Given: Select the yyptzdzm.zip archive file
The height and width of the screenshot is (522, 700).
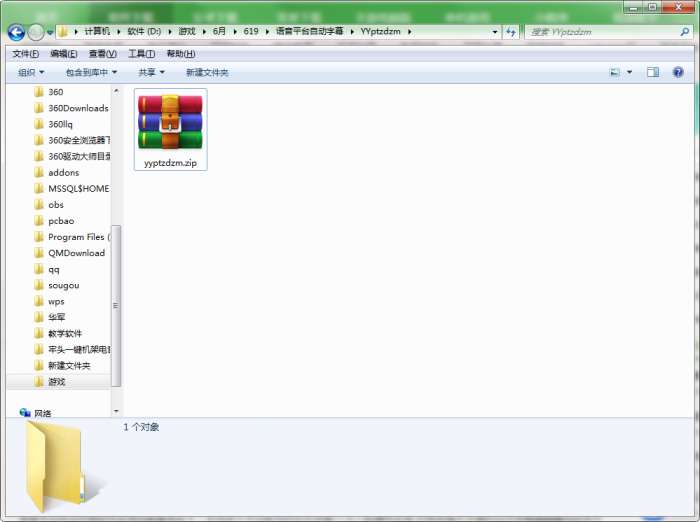Looking at the screenshot, I should pos(171,129).
